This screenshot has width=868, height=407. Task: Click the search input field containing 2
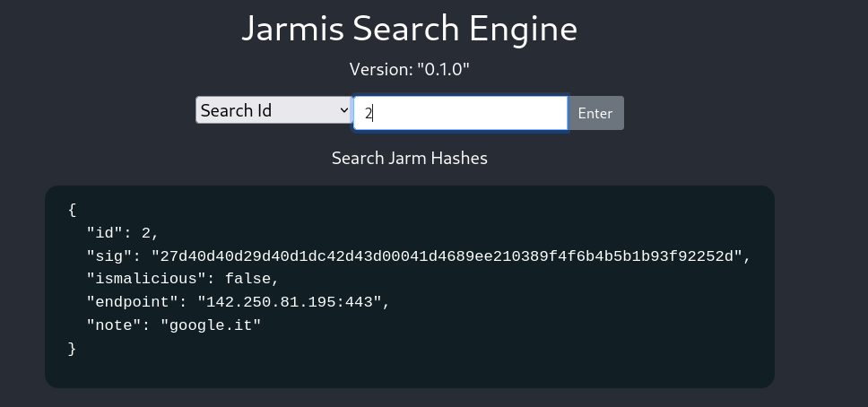(460, 114)
